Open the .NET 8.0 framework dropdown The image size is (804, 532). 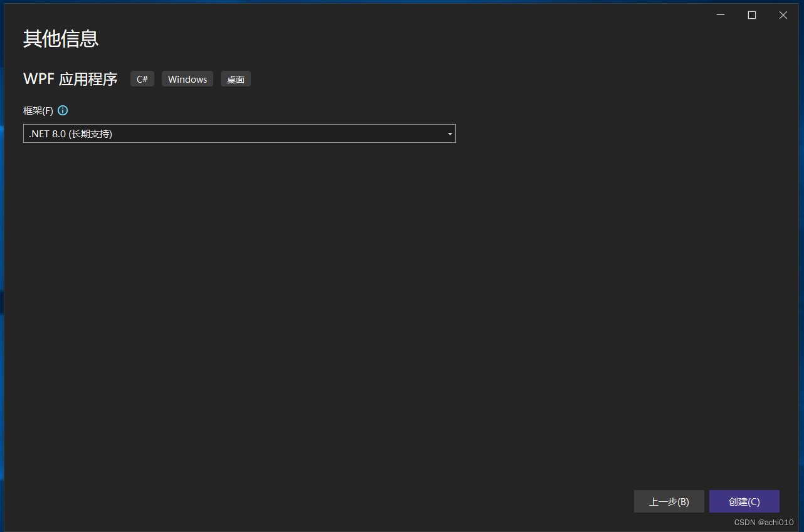240,133
